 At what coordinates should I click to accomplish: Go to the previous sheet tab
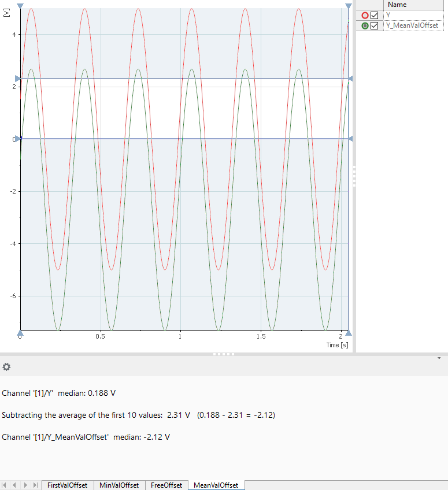[15, 485]
